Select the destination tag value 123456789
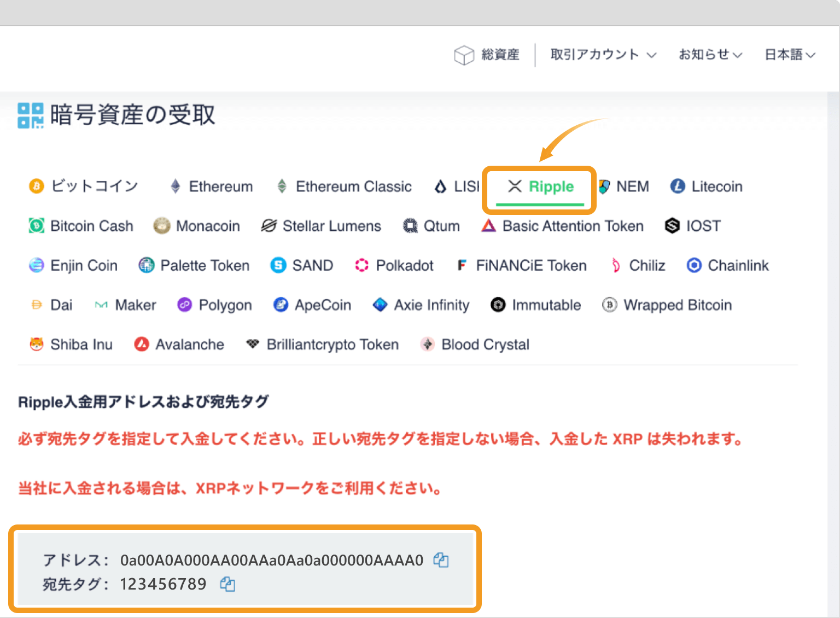Screen dimensions: 840x618 point(163,584)
